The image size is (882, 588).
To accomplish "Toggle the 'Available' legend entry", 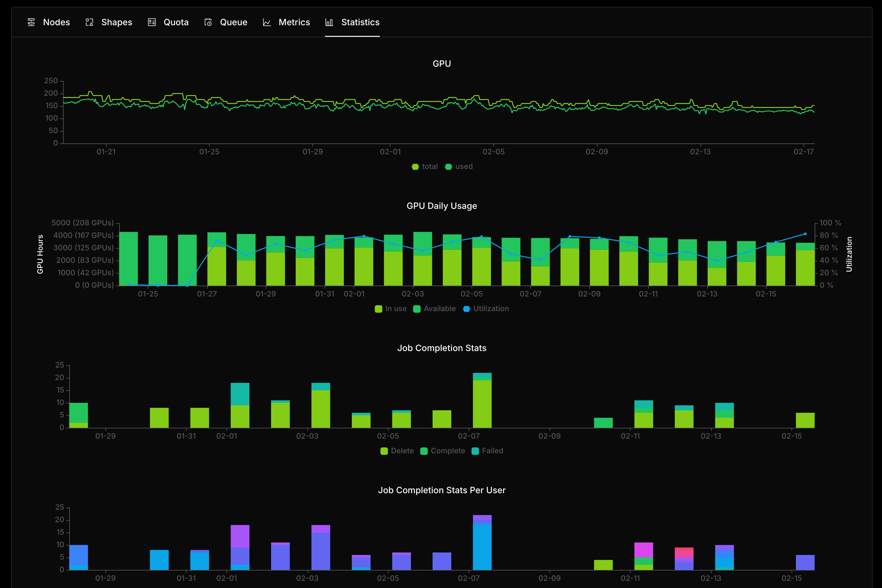I will tap(434, 309).
